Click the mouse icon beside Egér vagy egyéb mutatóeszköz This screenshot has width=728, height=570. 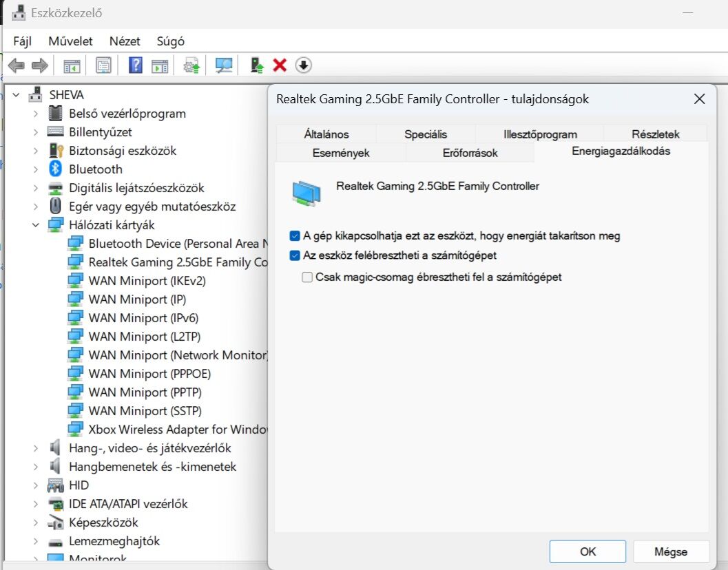click(x=55, y=206)
